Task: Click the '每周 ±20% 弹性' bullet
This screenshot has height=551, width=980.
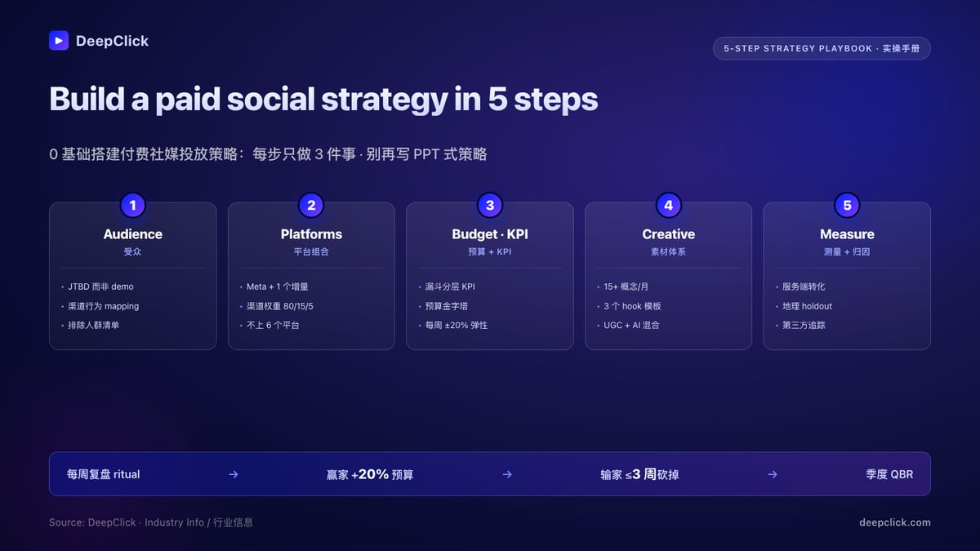Action: coord(456,325)
